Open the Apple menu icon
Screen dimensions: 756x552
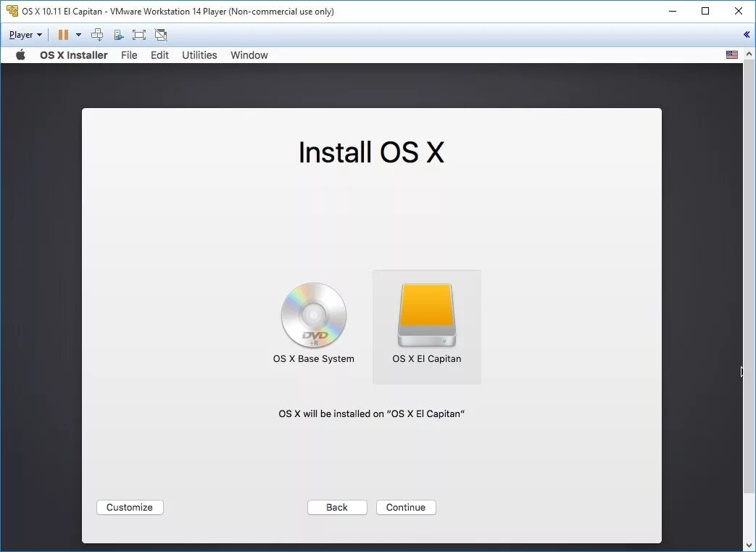pyautogui.click(x=20, y=55)
